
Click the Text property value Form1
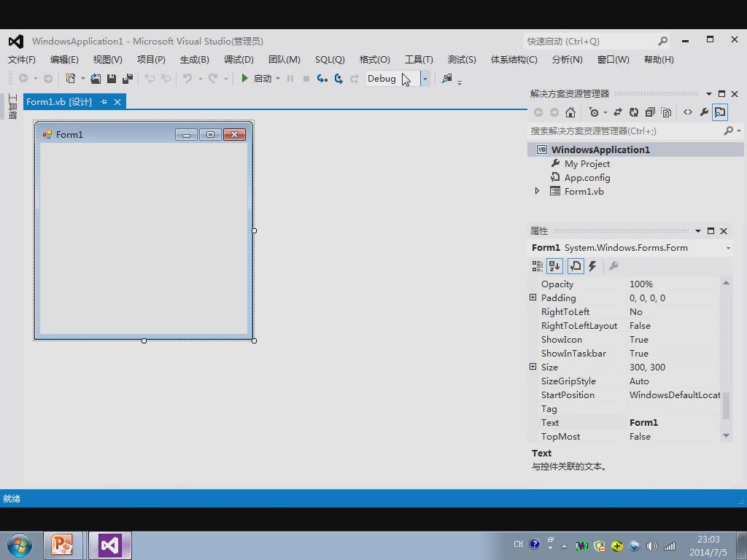(643, 422)
